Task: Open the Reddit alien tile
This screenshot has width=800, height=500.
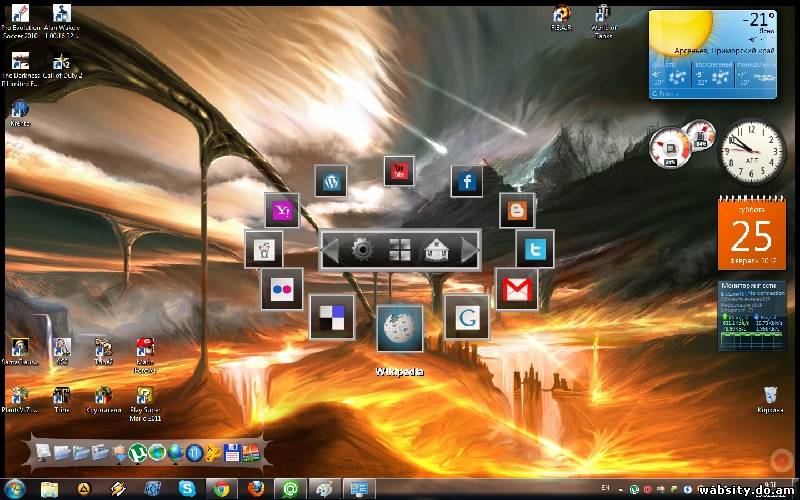Action: 264,249
